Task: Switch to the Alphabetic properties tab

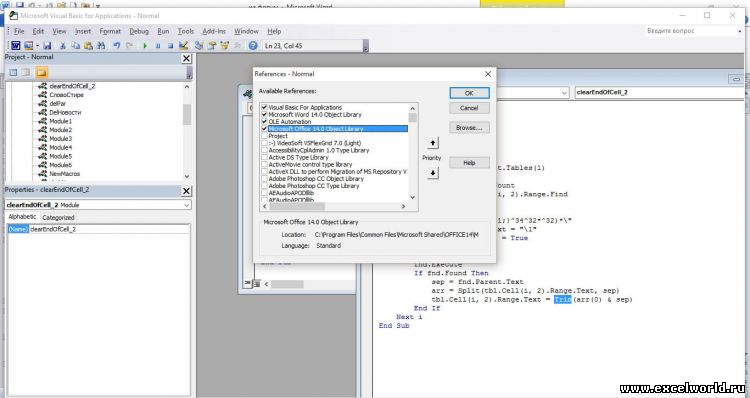Action: [22, 217]
